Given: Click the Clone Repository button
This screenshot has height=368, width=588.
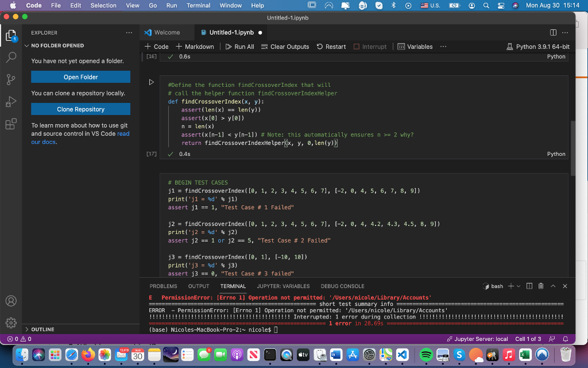Looking at the screenshot, I should tap(80, 109).
